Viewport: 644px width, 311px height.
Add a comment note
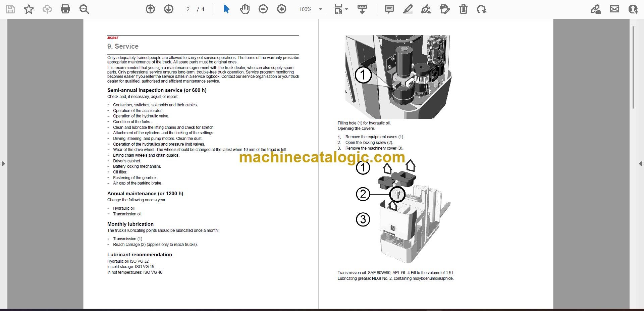click(x=389, y=9)
